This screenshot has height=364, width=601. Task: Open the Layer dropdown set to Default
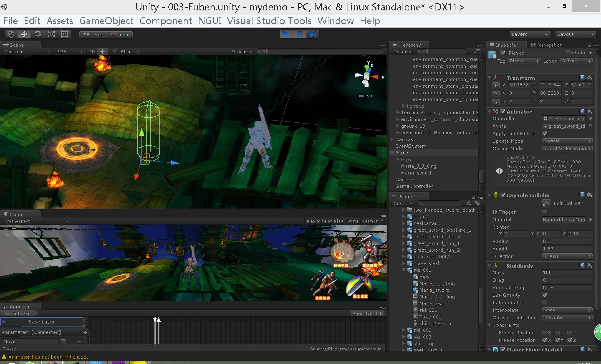(576, 61)
